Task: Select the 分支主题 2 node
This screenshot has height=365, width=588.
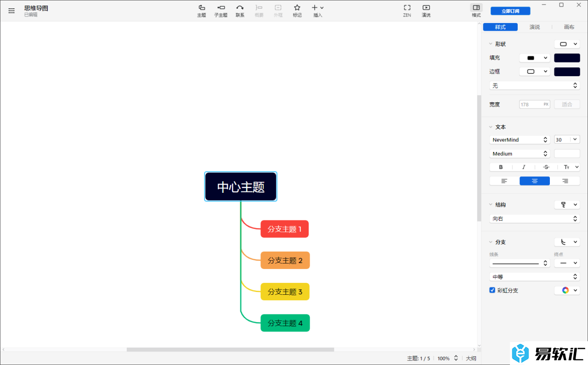Action: 285,260
